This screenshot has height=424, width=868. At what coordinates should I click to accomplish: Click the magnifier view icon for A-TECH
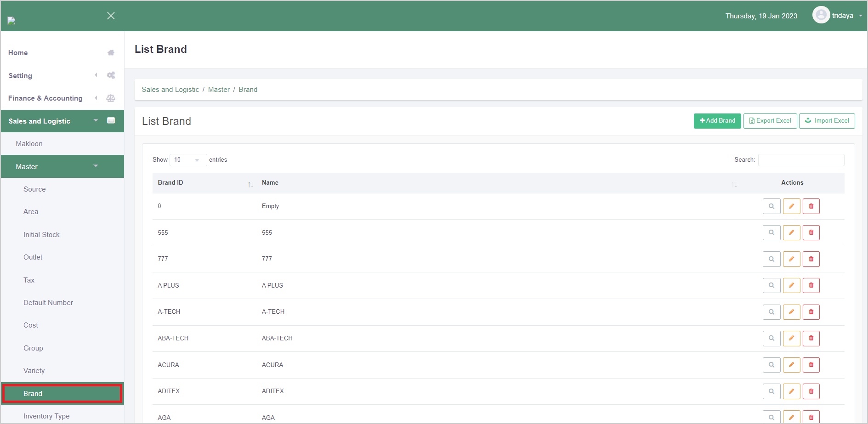point(772,312)
